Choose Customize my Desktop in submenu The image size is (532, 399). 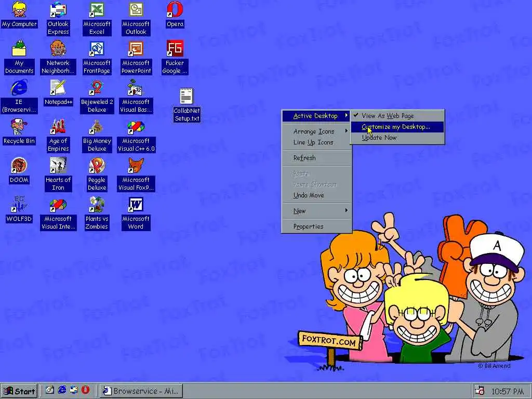397,127
